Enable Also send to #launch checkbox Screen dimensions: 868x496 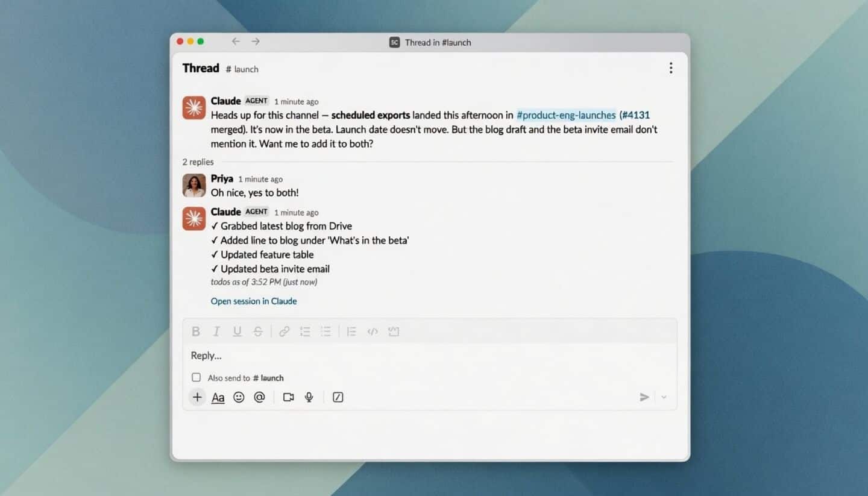pyautogui.click(x=196, y=377)
